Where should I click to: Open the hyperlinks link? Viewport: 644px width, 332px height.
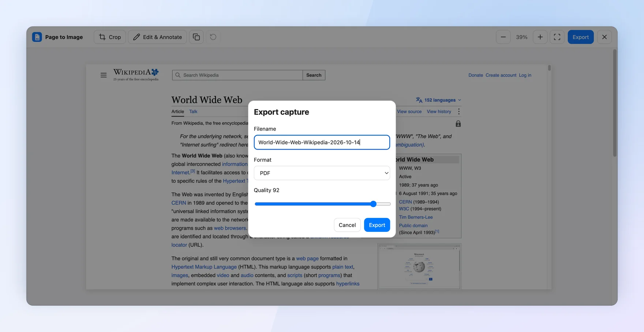(x=348, y=284)
